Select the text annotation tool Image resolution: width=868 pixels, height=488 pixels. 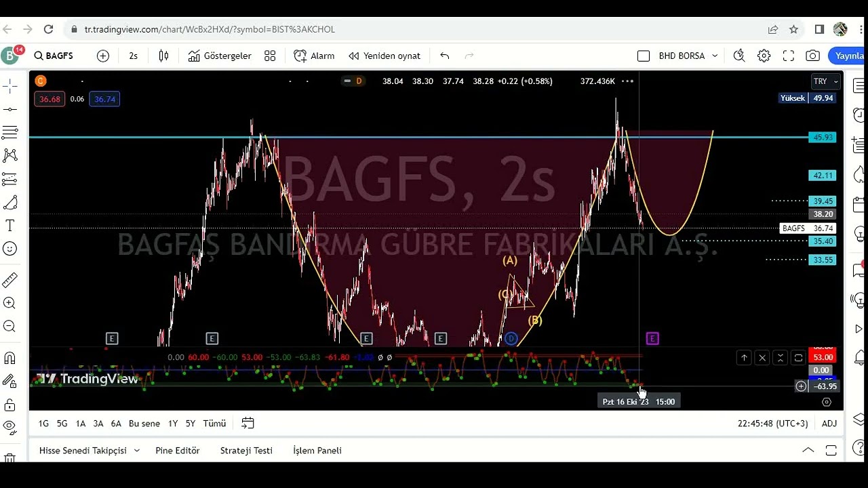9,226
